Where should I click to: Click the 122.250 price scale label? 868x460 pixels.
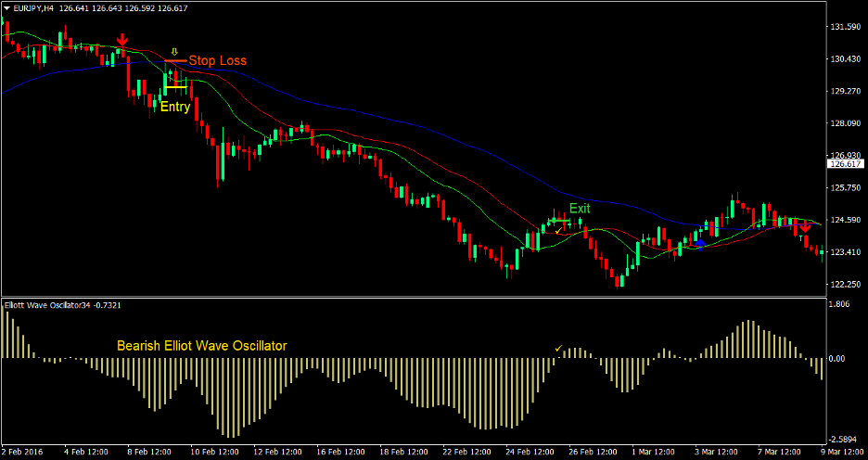846,284
